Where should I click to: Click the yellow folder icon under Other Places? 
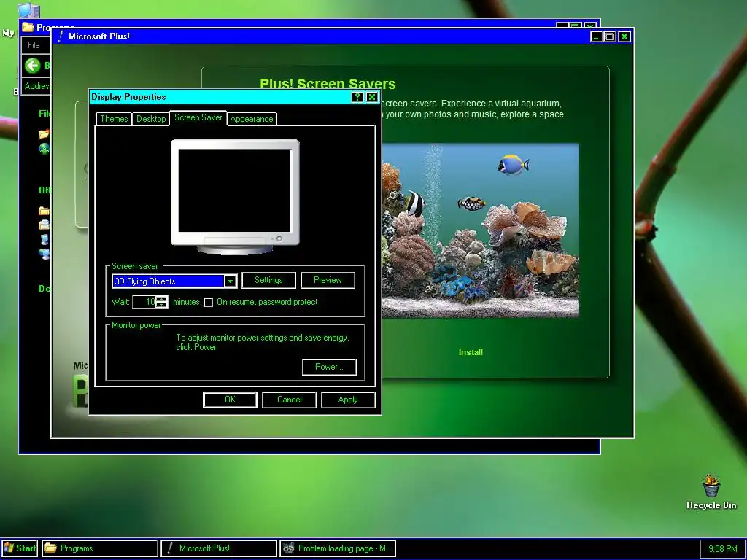coord(44,211)
